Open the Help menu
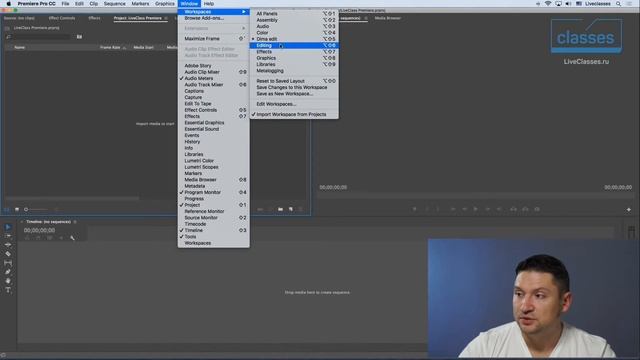Viewport: 640px width, 360px height. (209, 4)
